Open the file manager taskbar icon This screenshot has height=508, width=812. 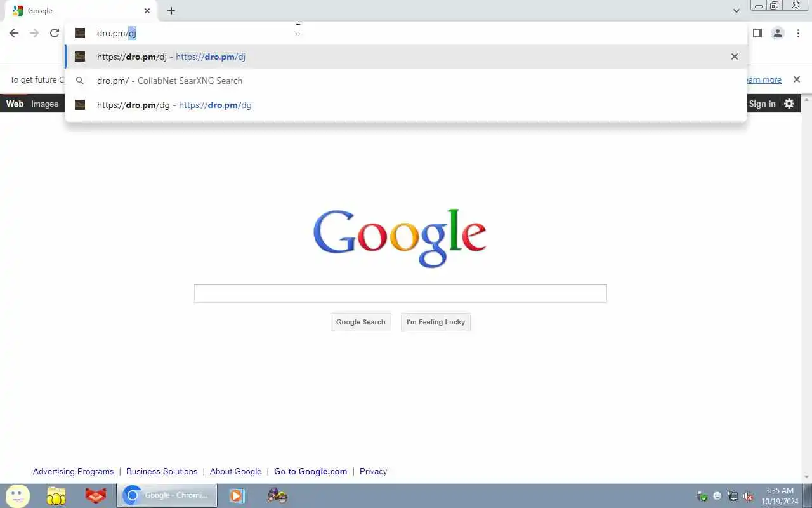56,495
